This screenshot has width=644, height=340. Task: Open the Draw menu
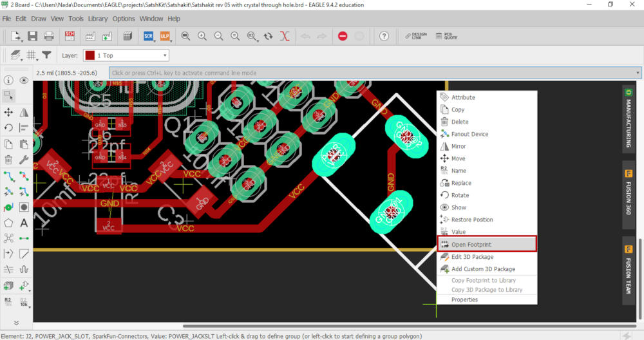pyautogui.click(x=39, y=19)
